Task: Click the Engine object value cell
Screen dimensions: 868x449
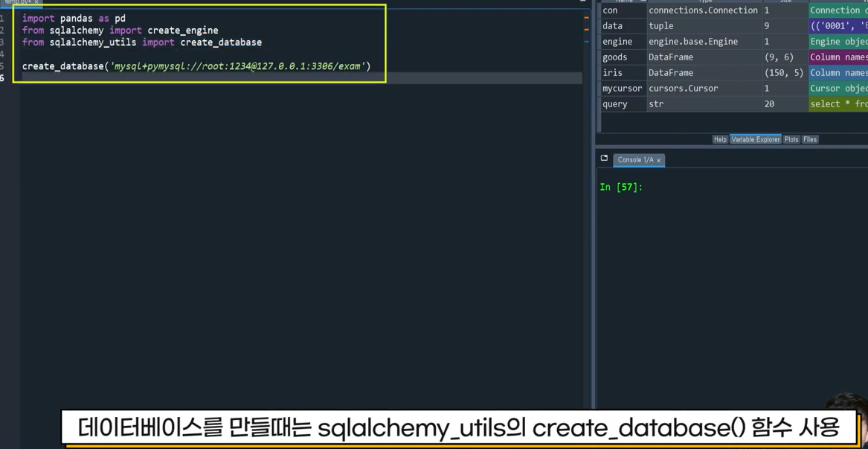Action: click(838, 42)
